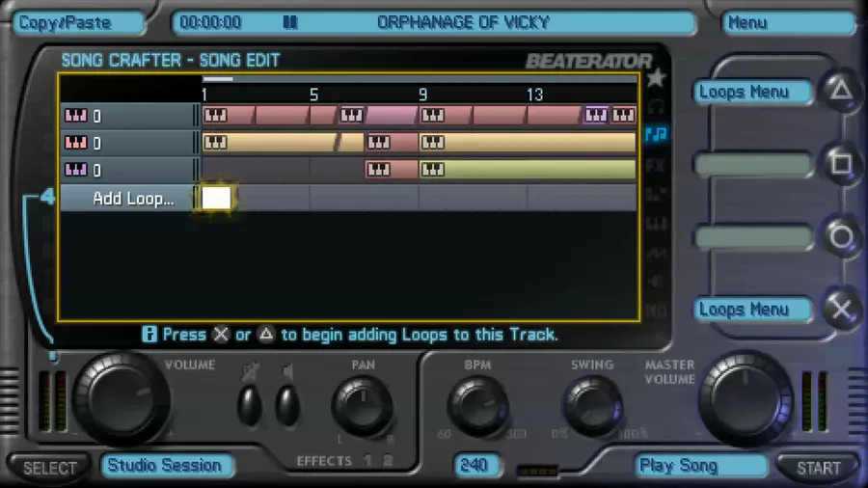
Task: Select first pink loop block at bar 1
Action: (229, 116)
